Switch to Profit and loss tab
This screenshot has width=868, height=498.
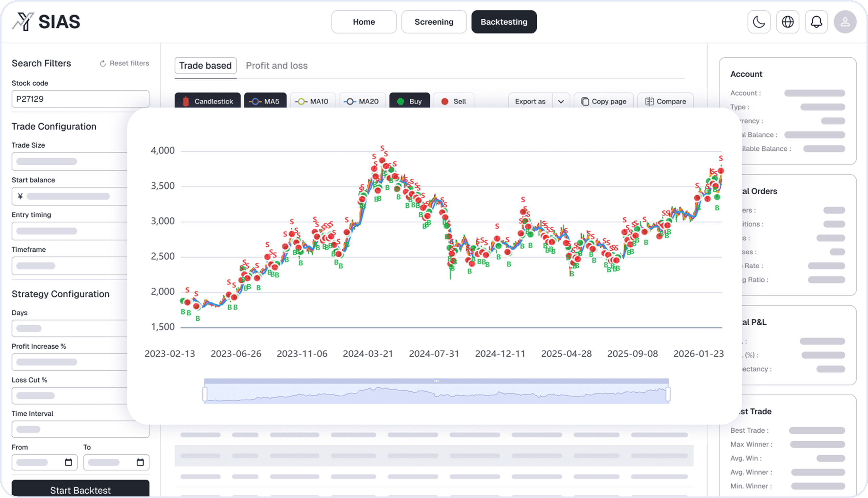pyautogui.click(x=277, y=66)
